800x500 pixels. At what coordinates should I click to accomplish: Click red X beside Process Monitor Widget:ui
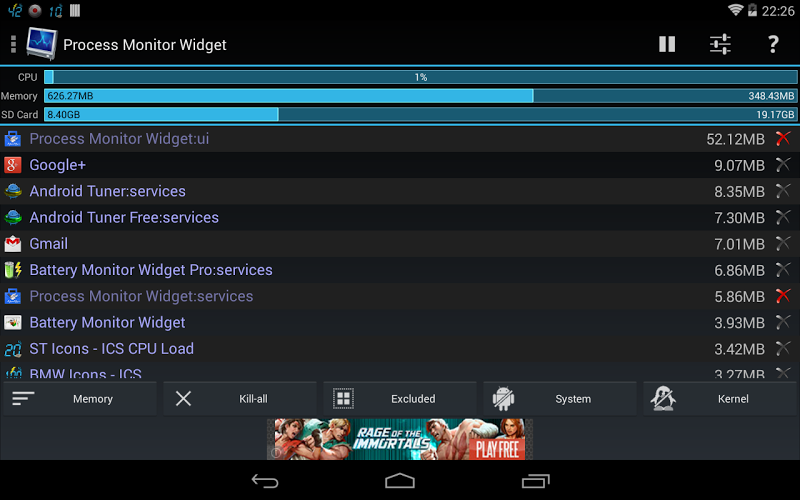pos(783,138)
